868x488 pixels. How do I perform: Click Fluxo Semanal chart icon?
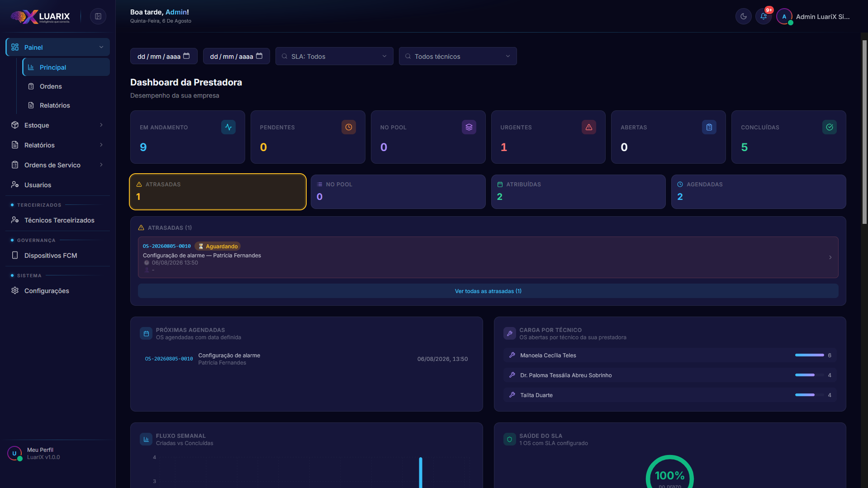(x=146, y=439)
